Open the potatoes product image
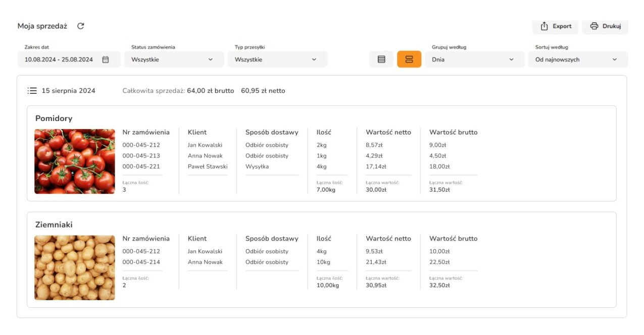 pyautogui.click(x=75, y=267)
